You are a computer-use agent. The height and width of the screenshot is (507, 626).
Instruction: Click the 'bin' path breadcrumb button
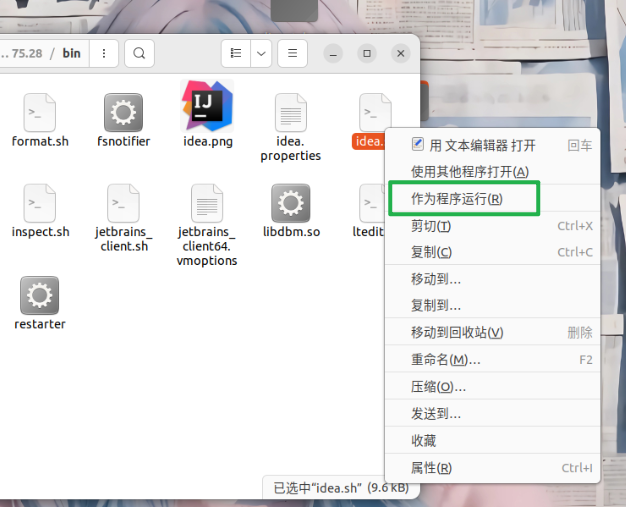pos(71,53)
